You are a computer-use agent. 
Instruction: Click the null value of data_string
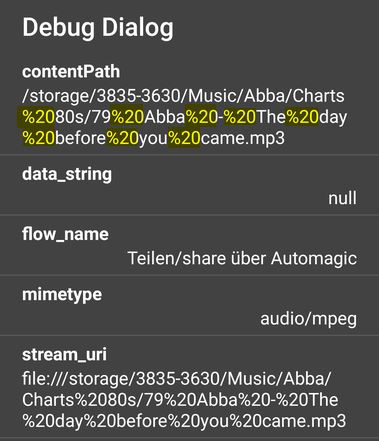[x=342, y=198]
